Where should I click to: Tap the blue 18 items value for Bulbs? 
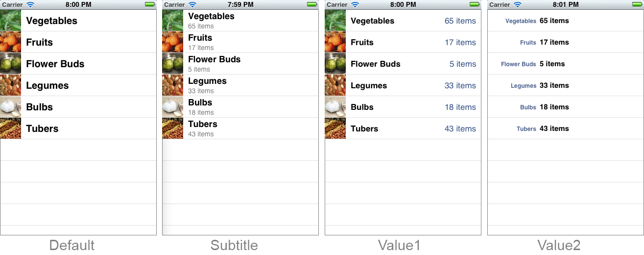tap(460, 107)
